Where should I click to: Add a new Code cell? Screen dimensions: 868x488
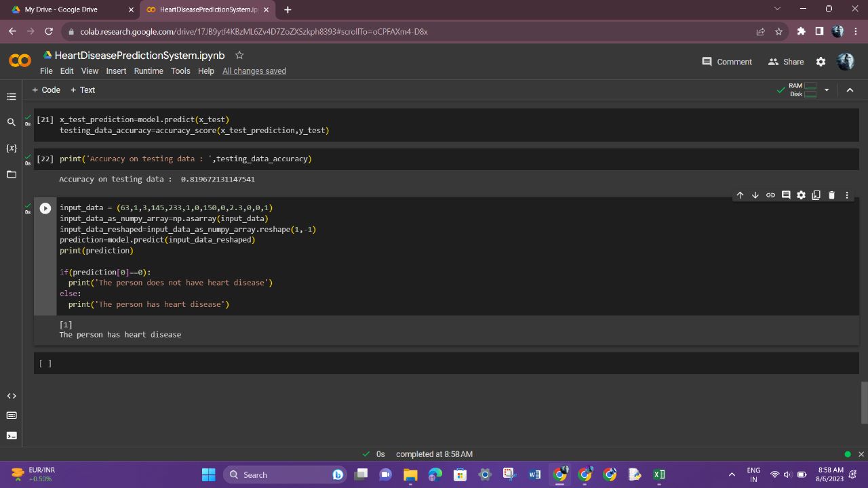coord(46,89)
